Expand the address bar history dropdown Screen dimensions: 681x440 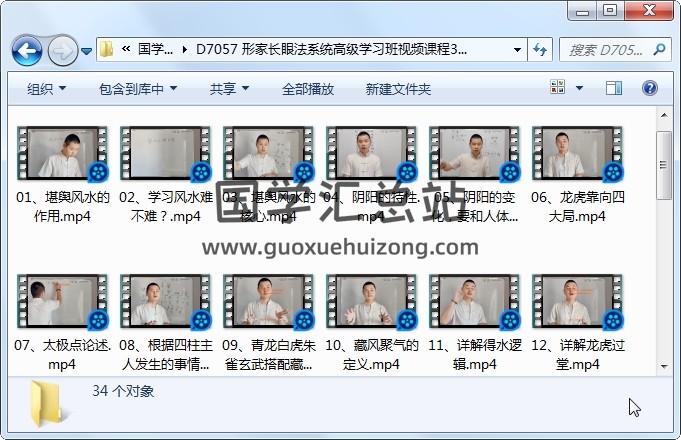point(517,49)
